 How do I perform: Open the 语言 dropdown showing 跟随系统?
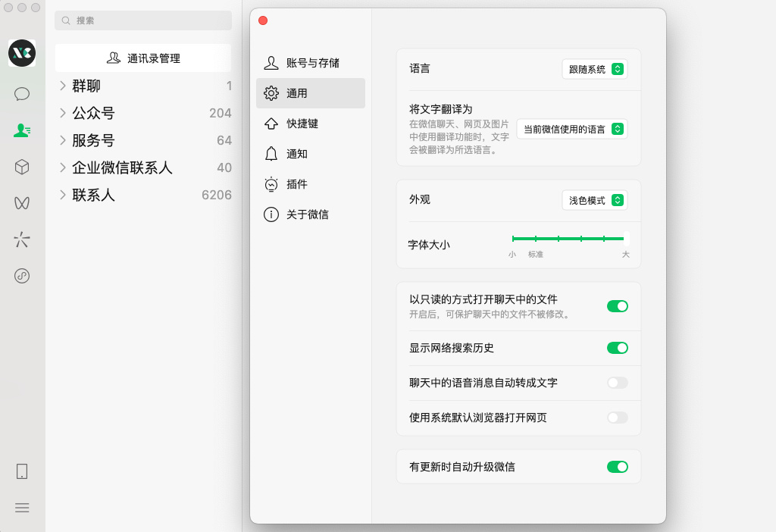[x=595, y=69]
